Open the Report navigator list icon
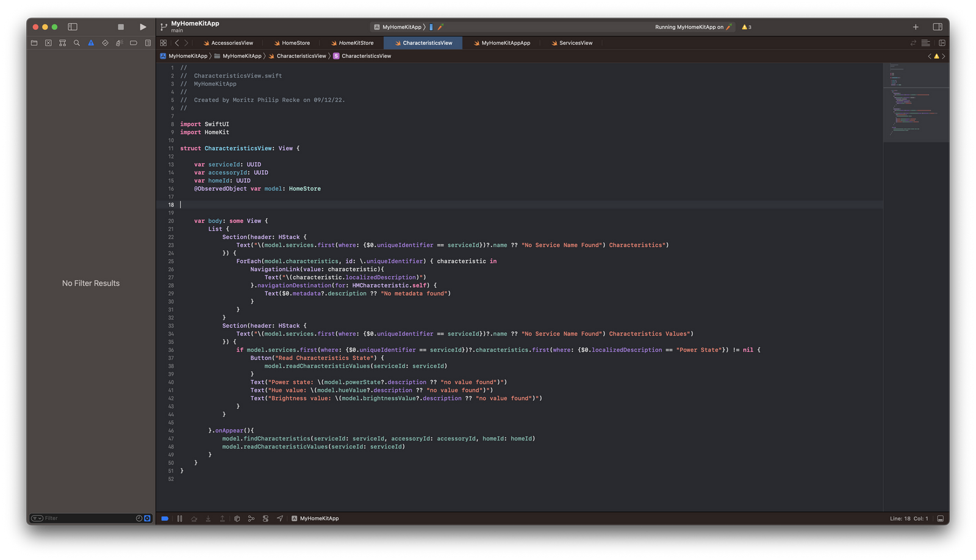 pos(146,43)
